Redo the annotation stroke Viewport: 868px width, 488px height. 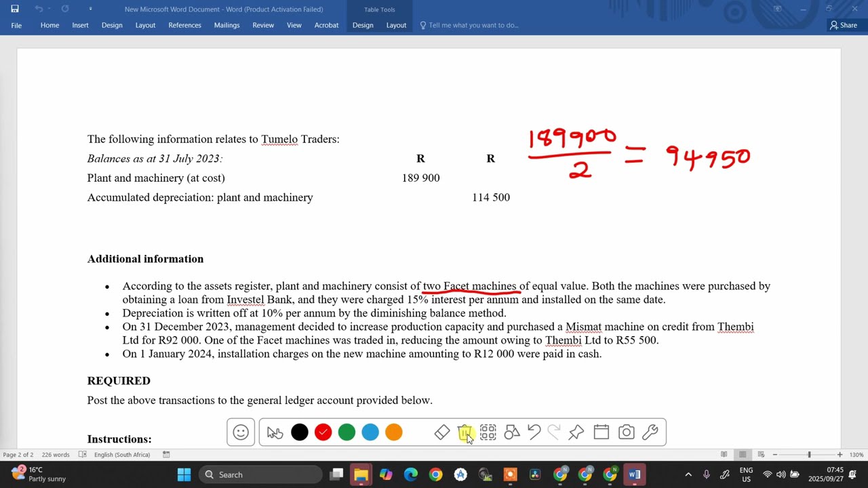554,432
